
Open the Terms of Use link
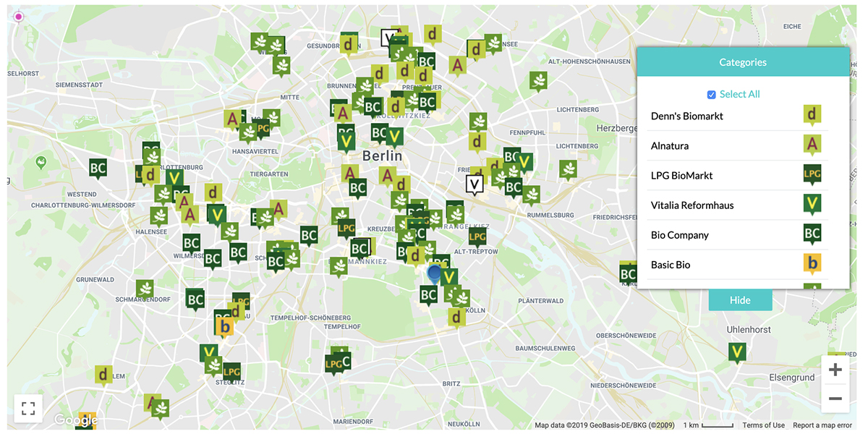click(763, 425)
